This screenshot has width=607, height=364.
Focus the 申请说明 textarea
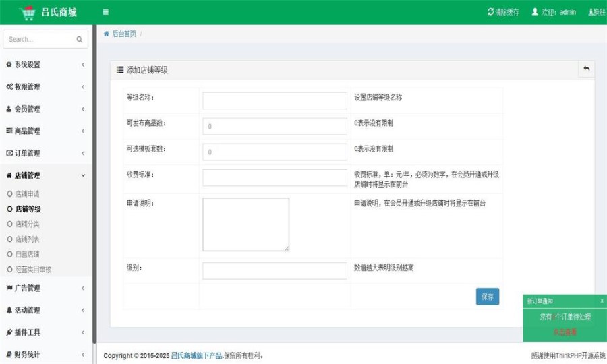tap(245, 224)
